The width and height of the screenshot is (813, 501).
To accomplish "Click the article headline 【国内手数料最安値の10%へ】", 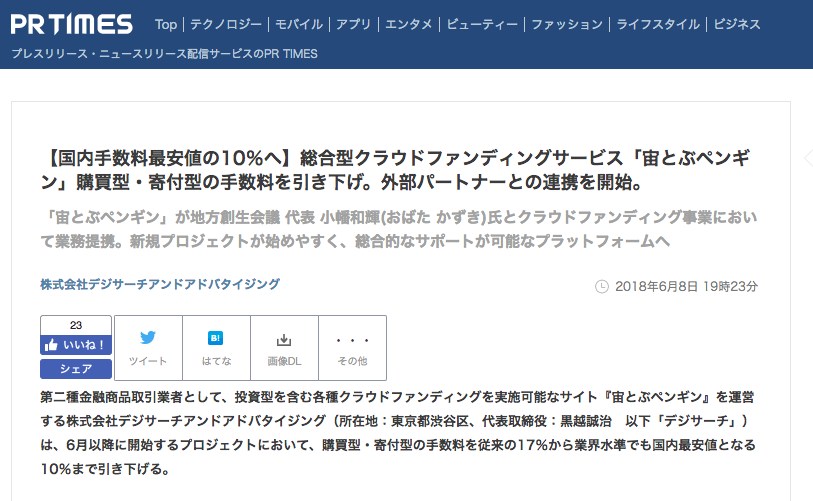I will 396,170.
